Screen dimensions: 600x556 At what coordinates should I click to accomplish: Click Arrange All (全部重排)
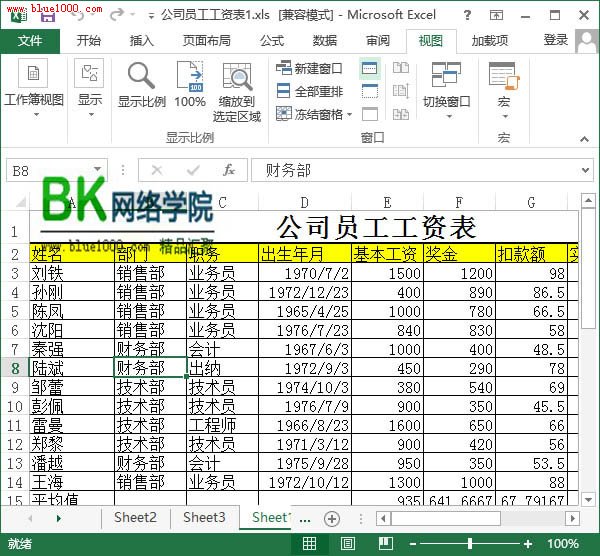coord(309,91)
